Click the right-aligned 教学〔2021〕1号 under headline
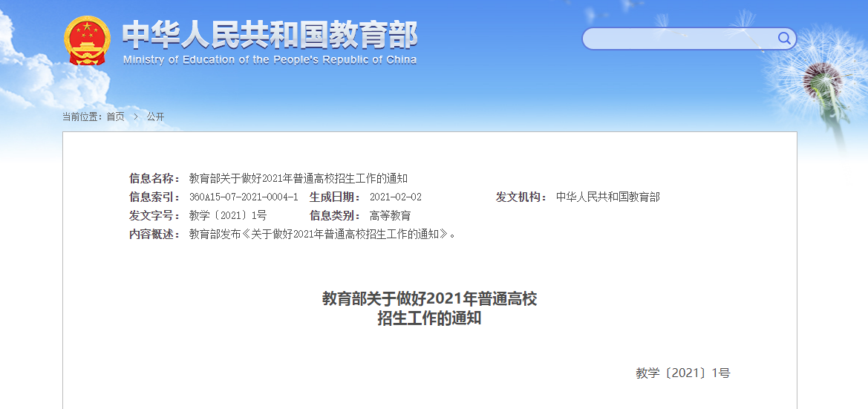868x409 pixels. point(683,373)
